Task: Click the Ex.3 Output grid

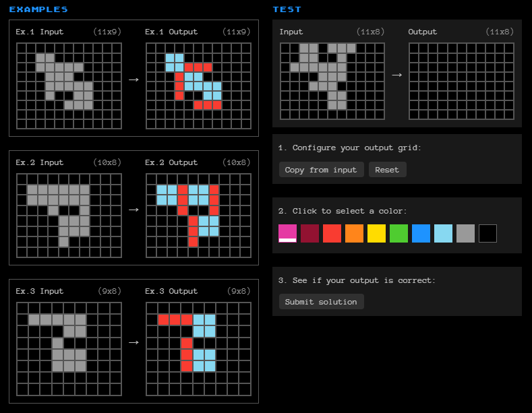Action: pos(198,349)
